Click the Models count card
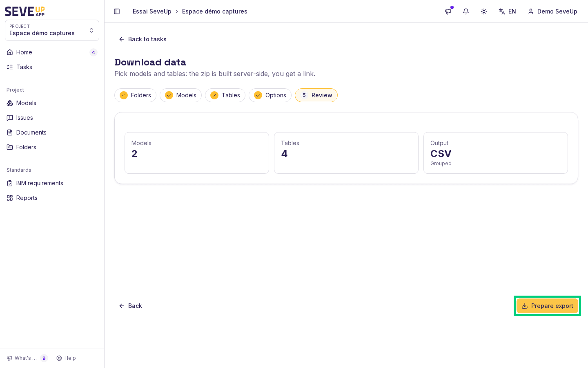Screen dimensions: 588x368 197,153
